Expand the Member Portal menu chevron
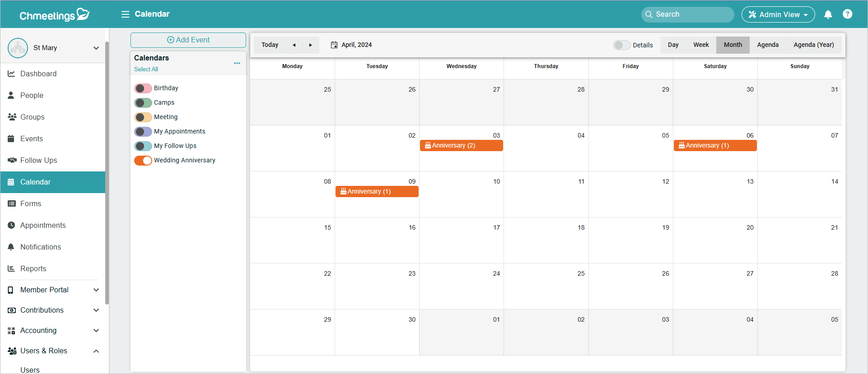The width and height of the screenshot is (868, 374). (96, 290)
